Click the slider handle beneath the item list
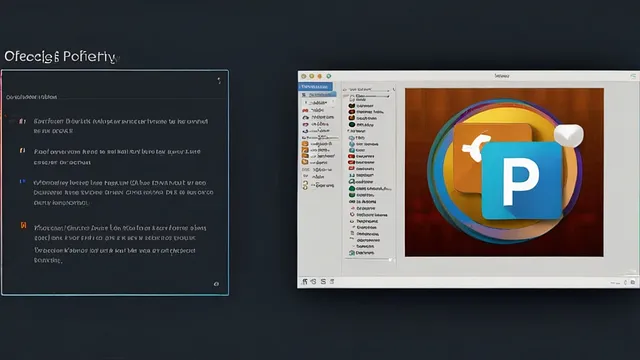The height and width of the screenshot is (360, 640). (391, 260)
